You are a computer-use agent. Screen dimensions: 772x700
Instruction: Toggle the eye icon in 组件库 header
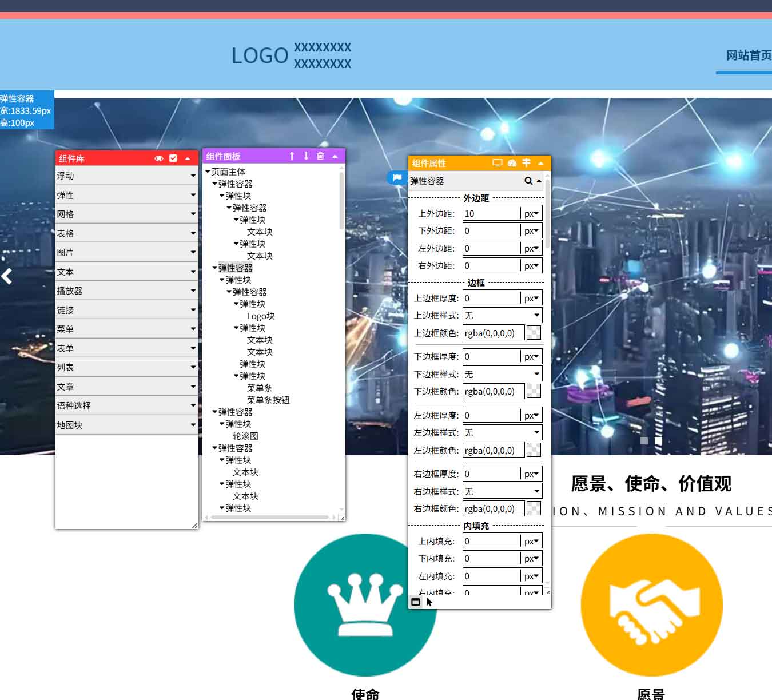pos(159,158)
